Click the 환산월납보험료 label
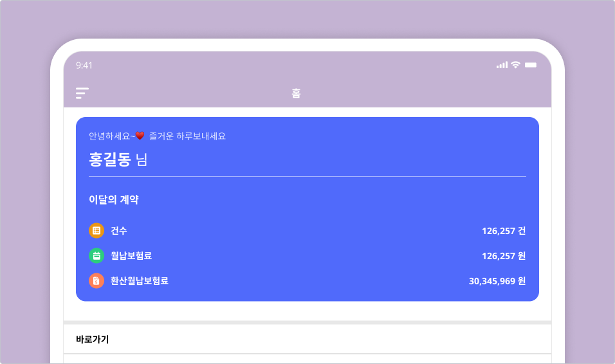This screenshot has height=364, width=615. click(x=140, y=280)
